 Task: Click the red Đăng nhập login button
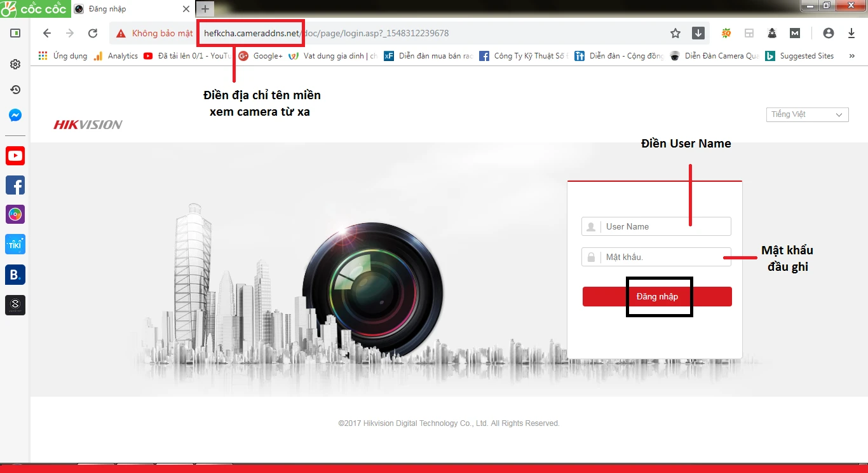[657, 297]
